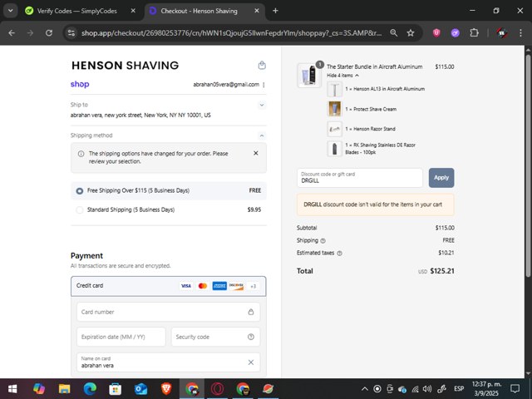Go back to the previous page

[x=12, y=33]
